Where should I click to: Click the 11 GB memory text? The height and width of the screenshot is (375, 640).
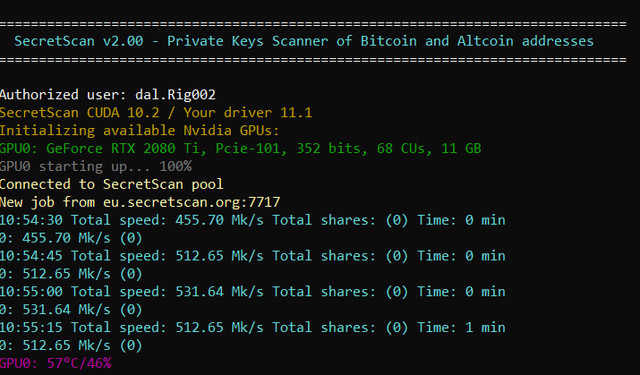click(x=461, y=149)
